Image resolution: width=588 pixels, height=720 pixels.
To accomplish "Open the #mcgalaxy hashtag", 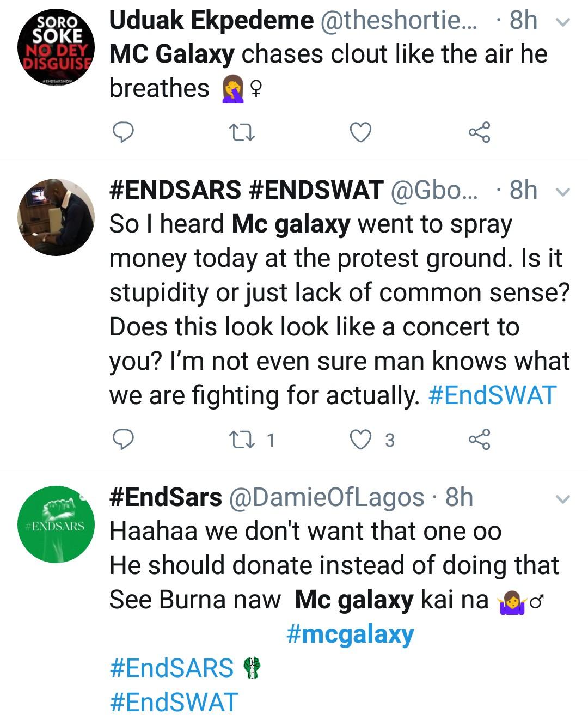I will (x=350, y=634).
